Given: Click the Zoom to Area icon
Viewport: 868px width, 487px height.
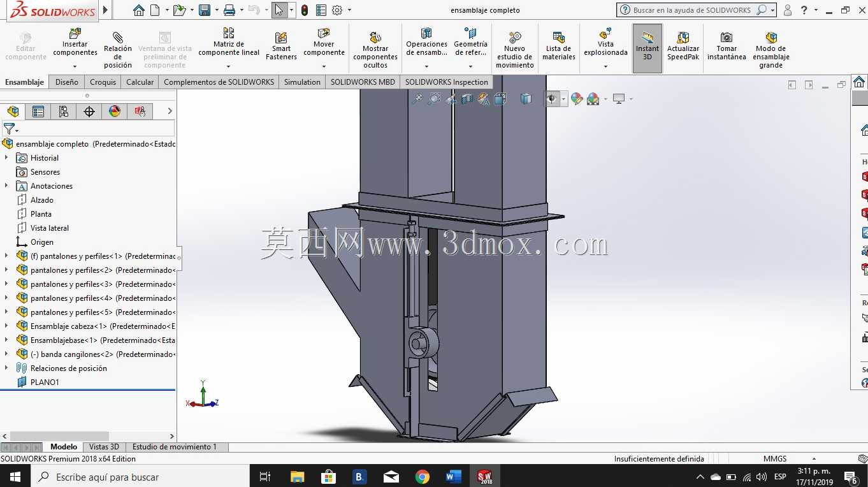Looking at the screenshot, I should 434,99.
